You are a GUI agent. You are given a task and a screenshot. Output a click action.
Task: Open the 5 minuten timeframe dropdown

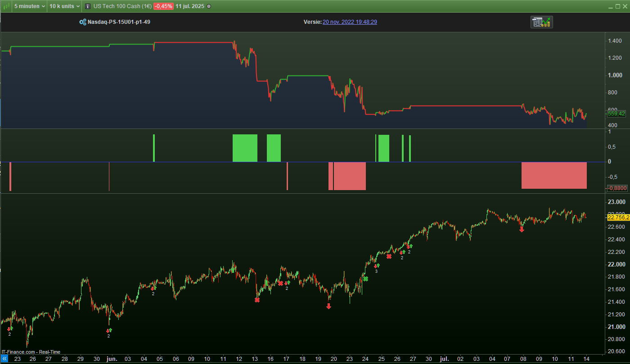(x=30, y=6)
